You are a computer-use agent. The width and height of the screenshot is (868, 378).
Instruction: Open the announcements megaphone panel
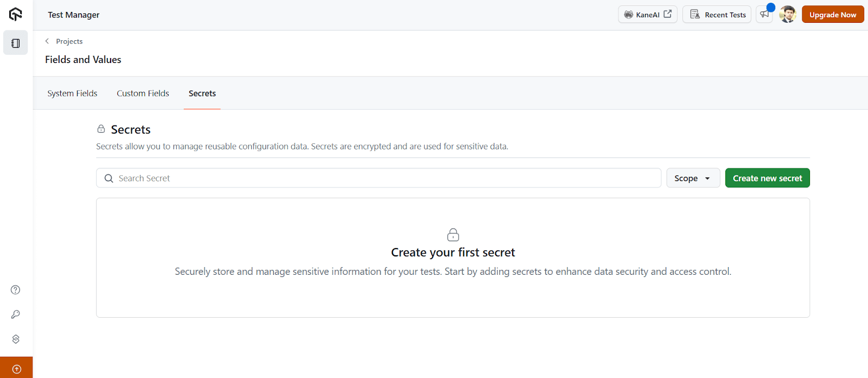(x=765, y=14)
